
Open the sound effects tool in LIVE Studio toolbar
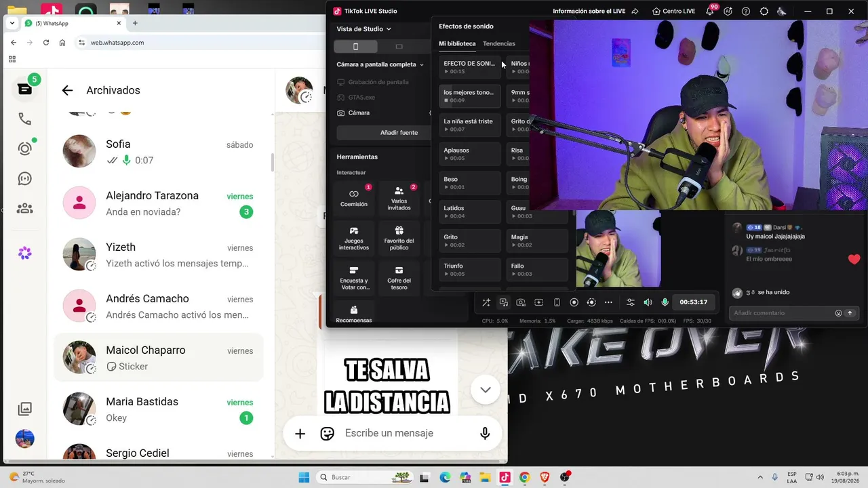(504, 302)
